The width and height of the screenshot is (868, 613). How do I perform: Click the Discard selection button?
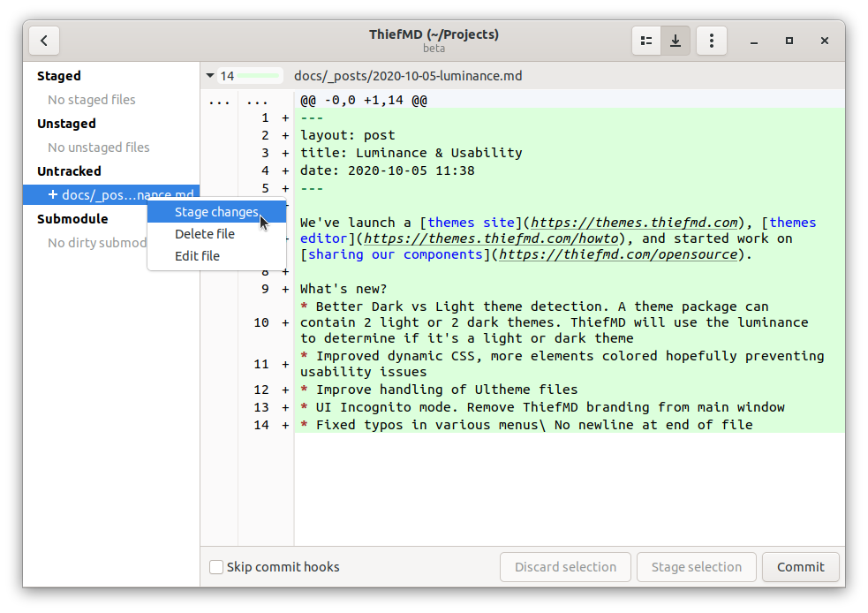coord(565,566)
